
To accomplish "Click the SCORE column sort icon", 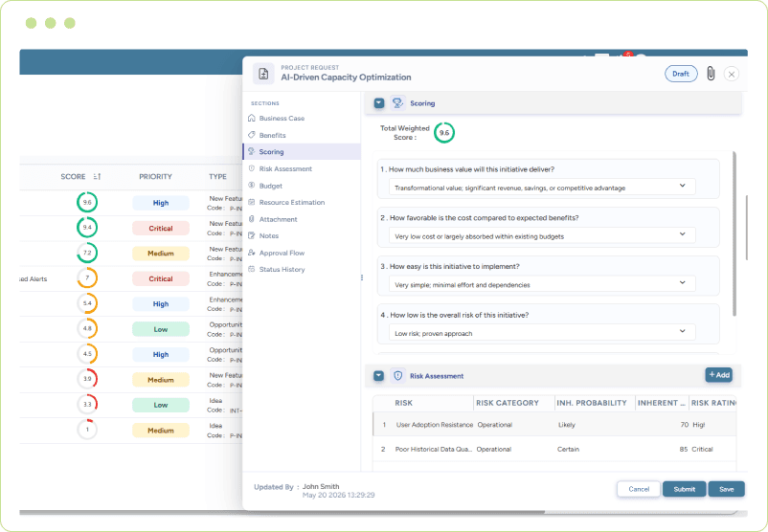I will [97, 176].
